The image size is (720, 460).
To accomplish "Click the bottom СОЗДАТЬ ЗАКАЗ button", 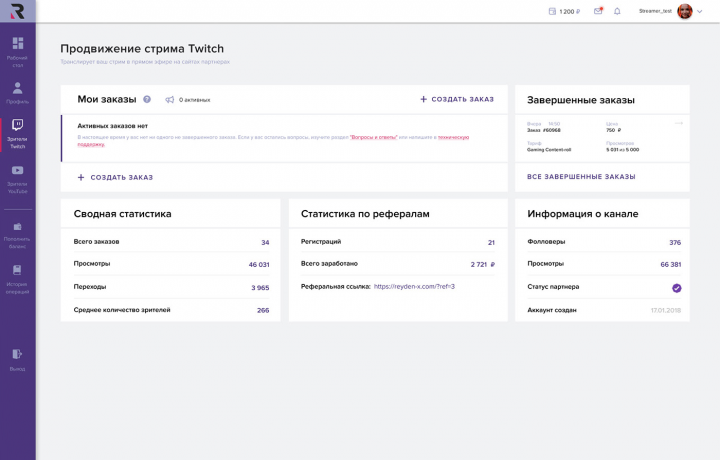I will point(115,177).
